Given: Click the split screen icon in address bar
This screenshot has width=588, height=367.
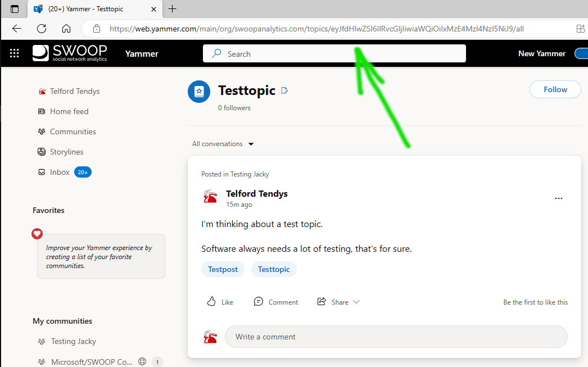Looking at the screenshot, I should (581, 29).
